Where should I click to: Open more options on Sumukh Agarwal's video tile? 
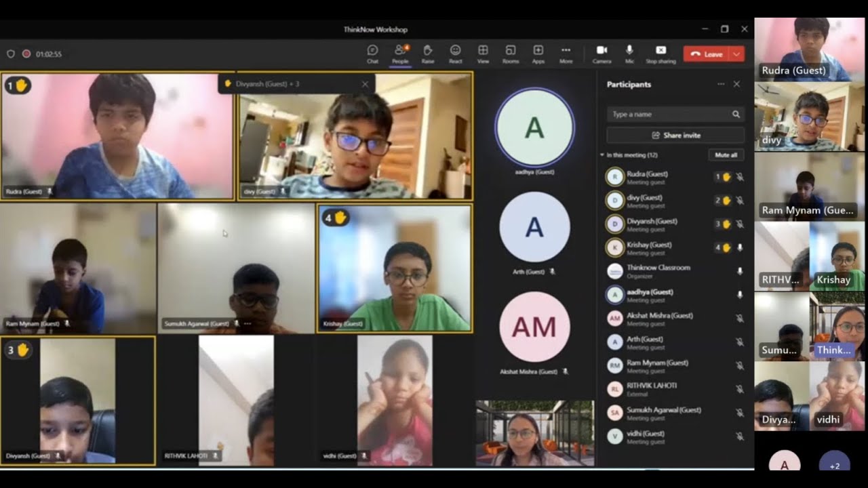(x=248, y=324)
